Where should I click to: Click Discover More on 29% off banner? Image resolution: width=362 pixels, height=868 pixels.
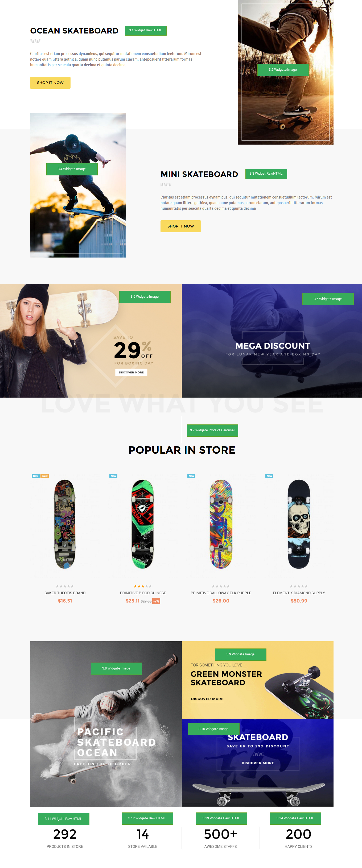click(x=131, y=372)
